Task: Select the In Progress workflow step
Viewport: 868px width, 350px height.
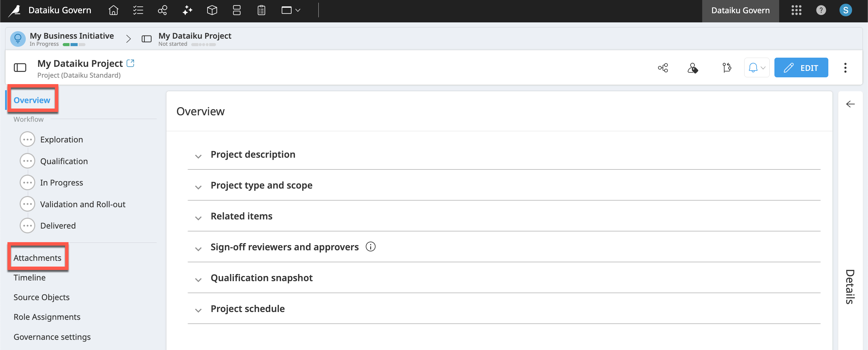Action: pos(62,182)
